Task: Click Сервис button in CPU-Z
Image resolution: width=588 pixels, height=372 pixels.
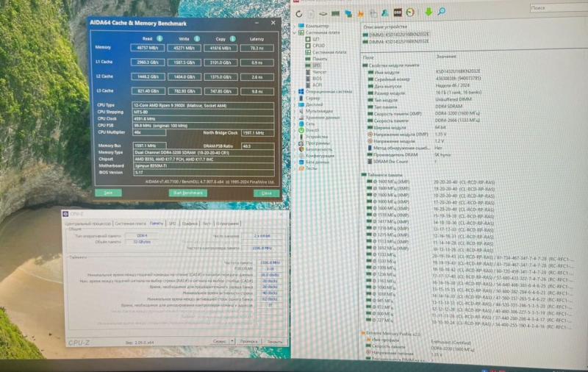Action: [x=220, y=341]
